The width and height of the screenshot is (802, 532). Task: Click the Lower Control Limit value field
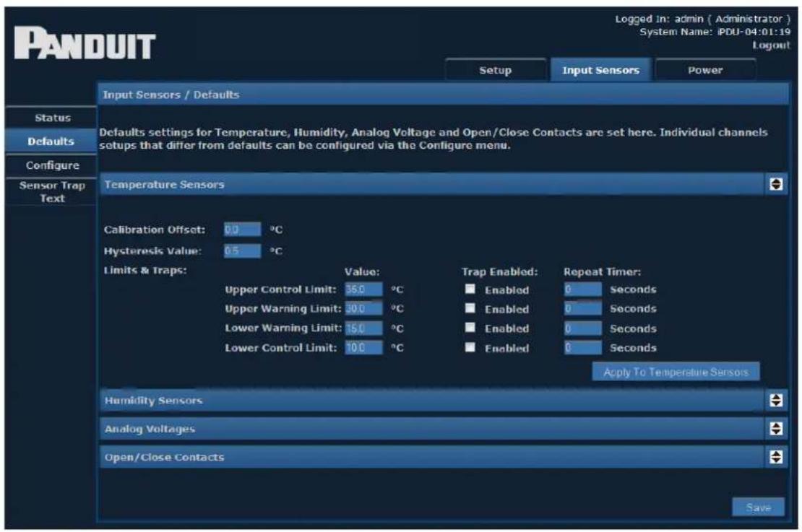pyautogui.click(x=363, y=347)
